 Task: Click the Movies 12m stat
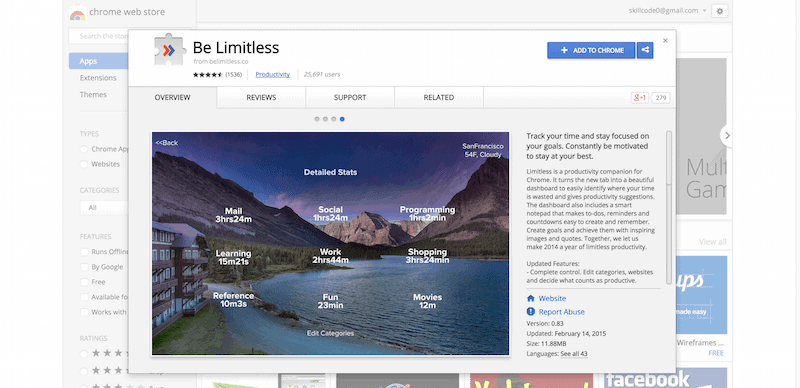pyautogui.click(x=428, y=301)
